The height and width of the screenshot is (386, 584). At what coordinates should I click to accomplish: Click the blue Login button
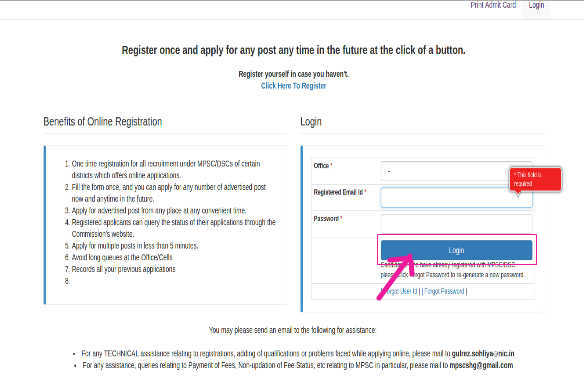tap(456, 250)
